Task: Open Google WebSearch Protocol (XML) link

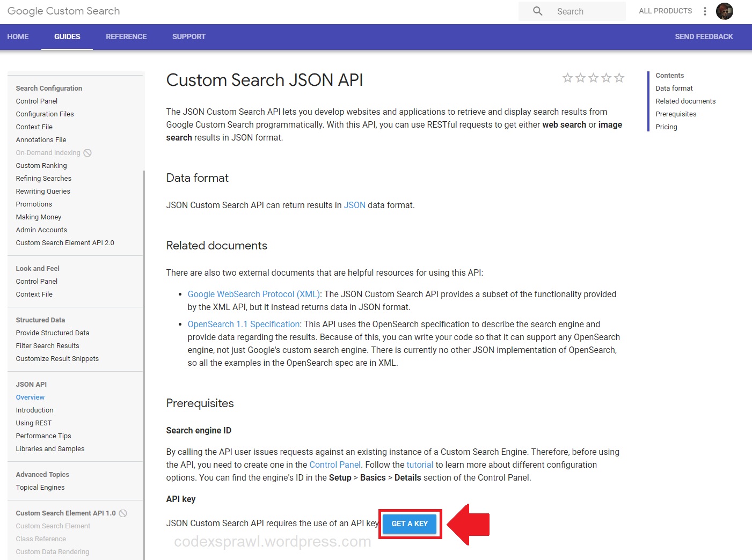Action: 254,294
